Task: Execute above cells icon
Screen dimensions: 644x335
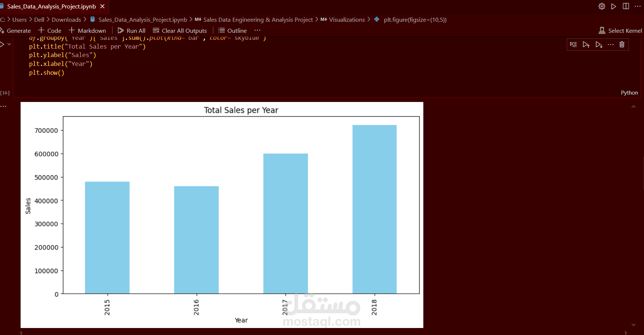Action: click(586, 45)
